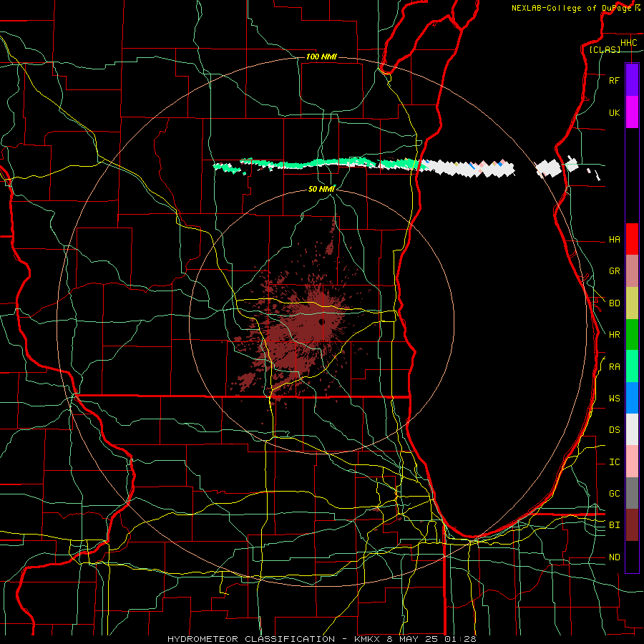Click the "WS" legend label
The width and height of the screenshot is (644, 644).
point(614,398)
